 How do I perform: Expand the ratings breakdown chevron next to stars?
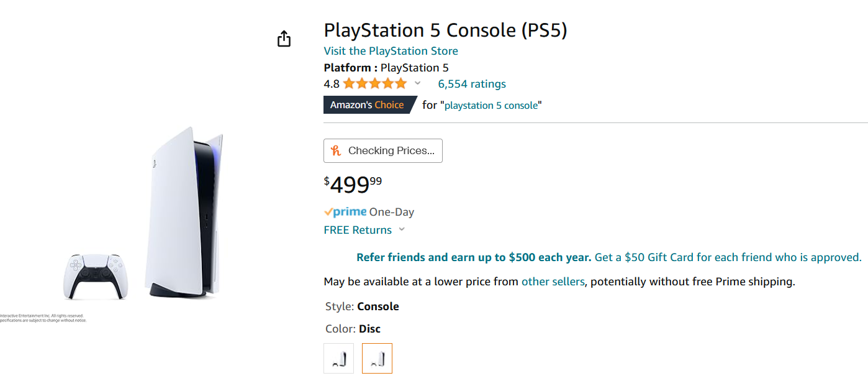tap(418, 83)
